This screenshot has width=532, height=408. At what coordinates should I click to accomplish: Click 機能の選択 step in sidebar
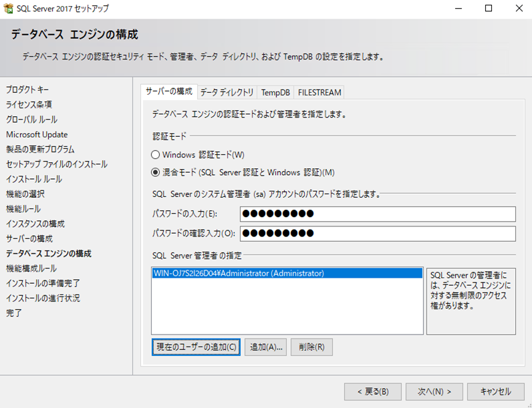click(25, 194)
